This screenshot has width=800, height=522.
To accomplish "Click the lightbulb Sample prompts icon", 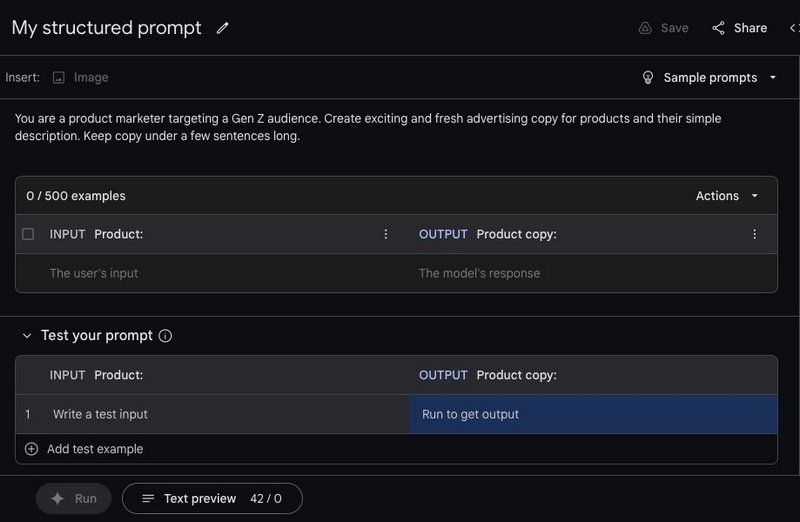I will pyautogui.click(x=647, y=77).
